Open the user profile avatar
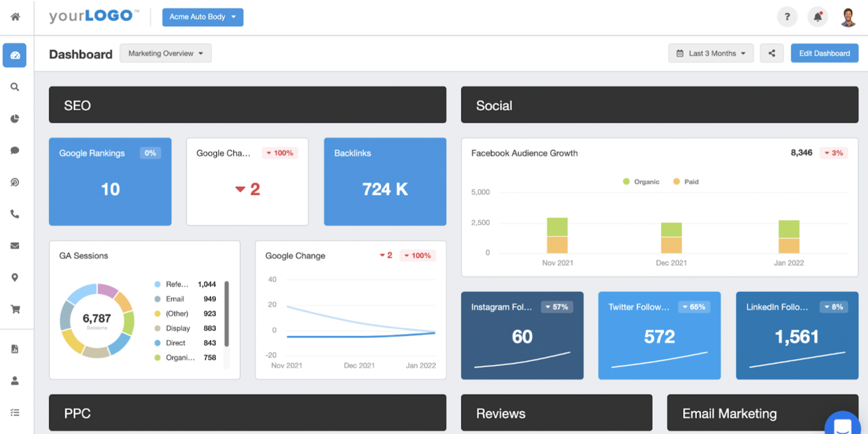Viewport: 868px width, 434px height. [x=848, y=17]
